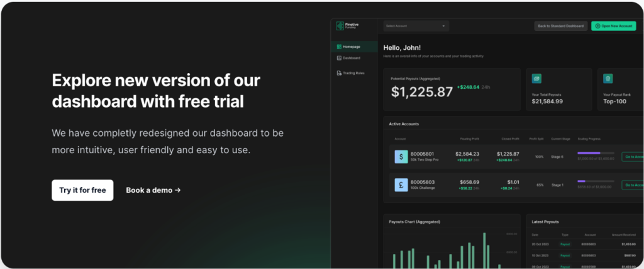
Task: Click the Closed Profit column header
Action: pyautogui.click(x=511, y=139)
